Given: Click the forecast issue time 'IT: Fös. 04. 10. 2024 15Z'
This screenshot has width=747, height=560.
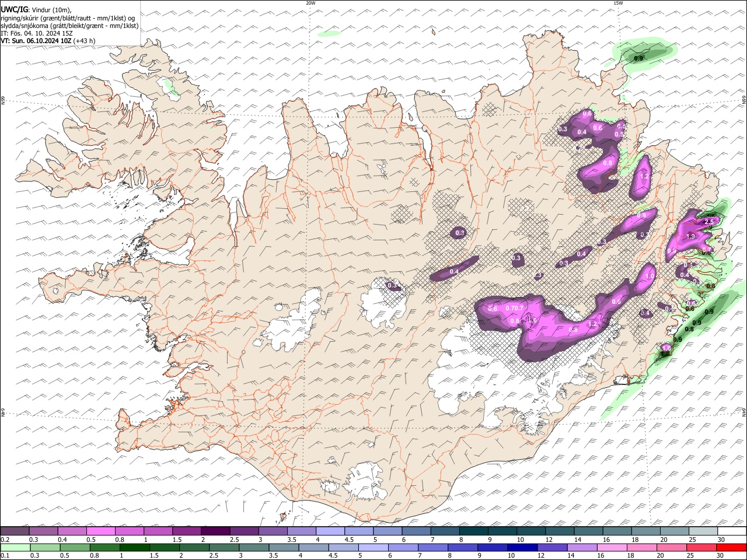Looking at the screenshot, I should (37, 33).
